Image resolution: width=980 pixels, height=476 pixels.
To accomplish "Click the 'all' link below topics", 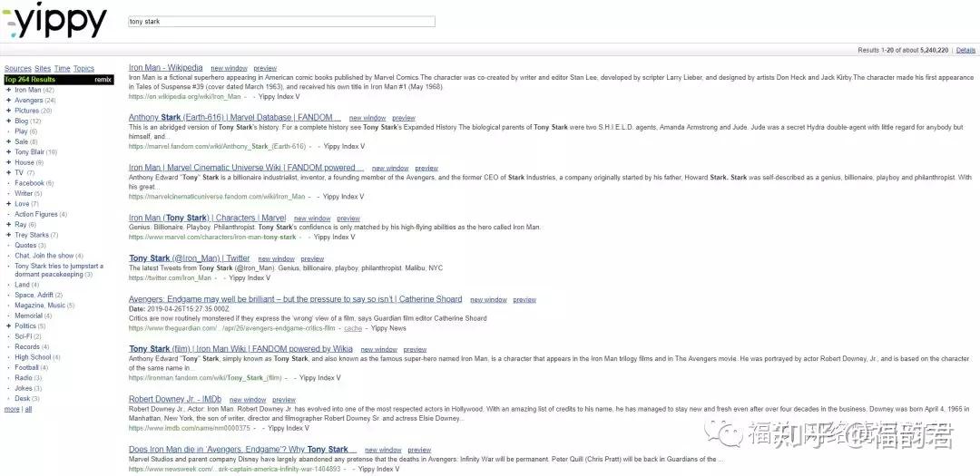I will (28, 409).
